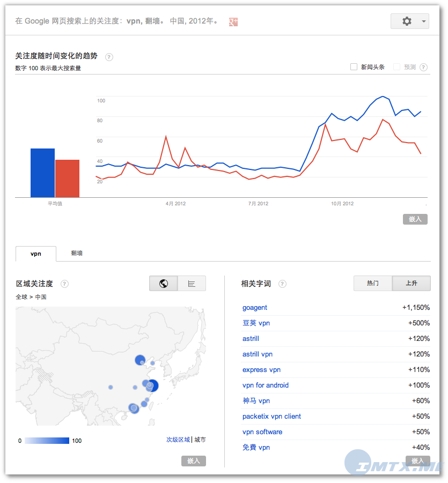This screenshot has width=448, height=483.
Task: Switch to globe map view
Action: [x=164, y=284]
